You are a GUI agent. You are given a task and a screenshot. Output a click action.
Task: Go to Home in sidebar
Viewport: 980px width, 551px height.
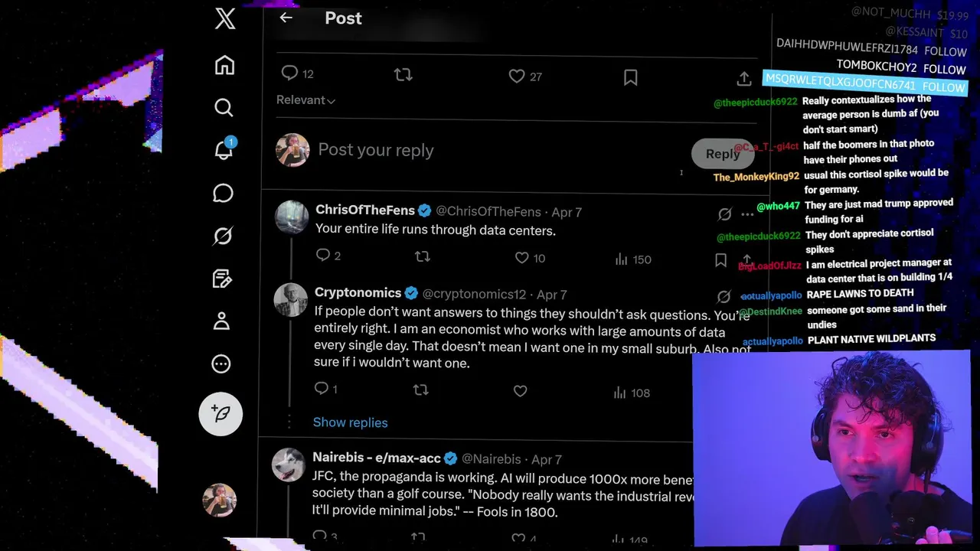click(x=224, y=65)
